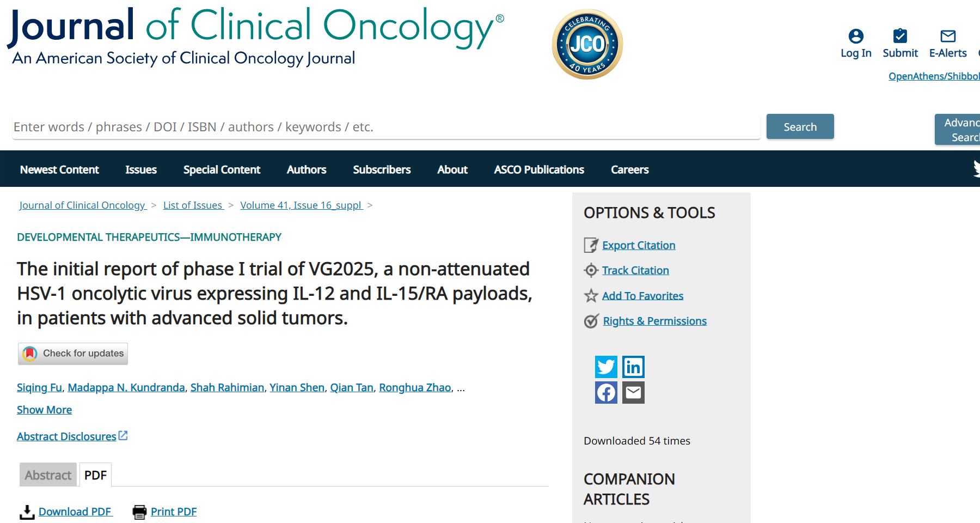Image resolution: width=980 pixels, height=523 pixels.
Task: Open the Issues navigation menu
Action: click(x=141, y=169)
